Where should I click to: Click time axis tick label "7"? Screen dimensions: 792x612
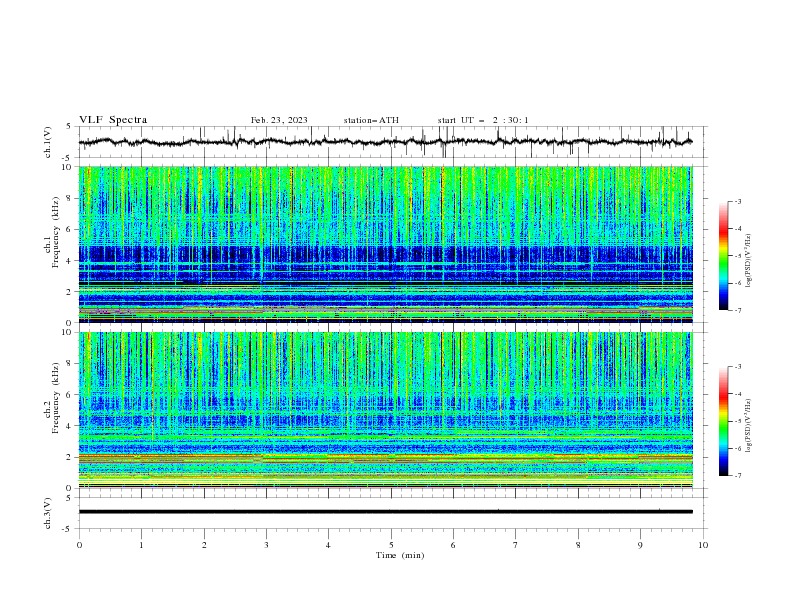(x=516, y=545)
